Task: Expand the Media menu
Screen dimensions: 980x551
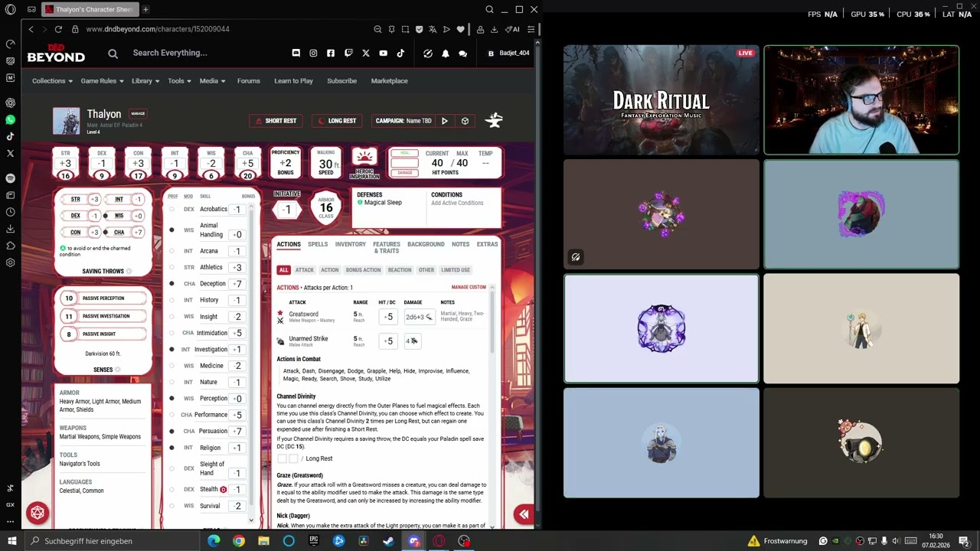Action: pyautogui.click(x=212, y=81)
